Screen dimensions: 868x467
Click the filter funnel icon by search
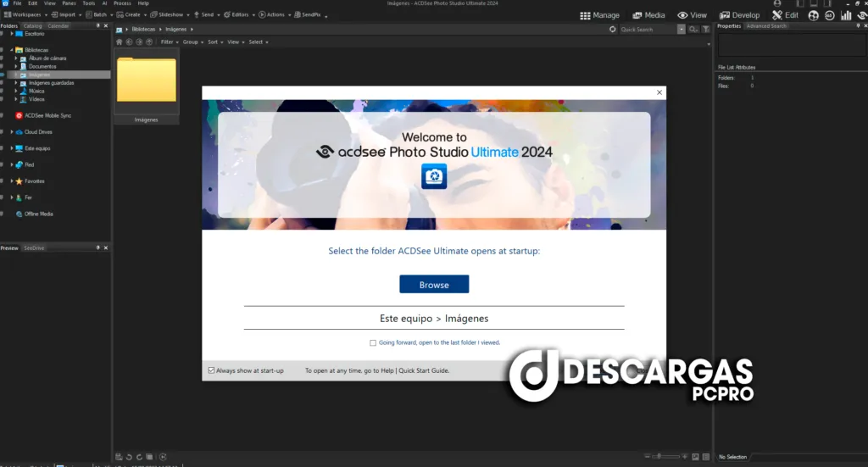[705, 29]
